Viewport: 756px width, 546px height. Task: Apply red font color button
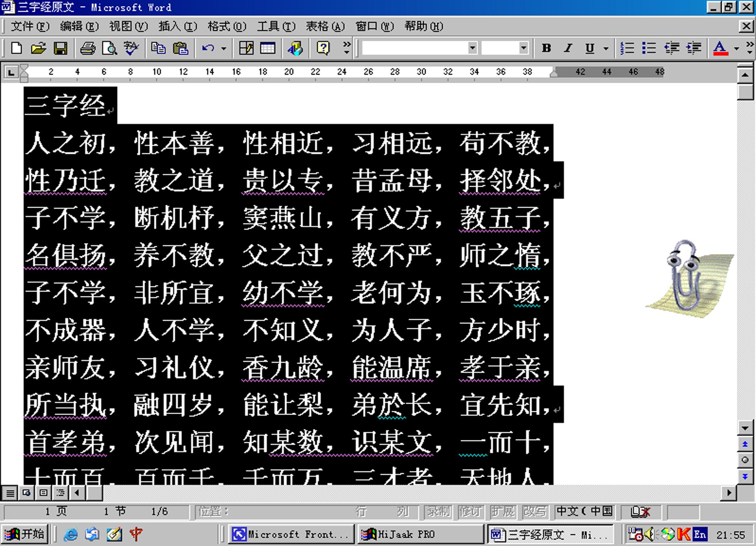pos(720,48)
